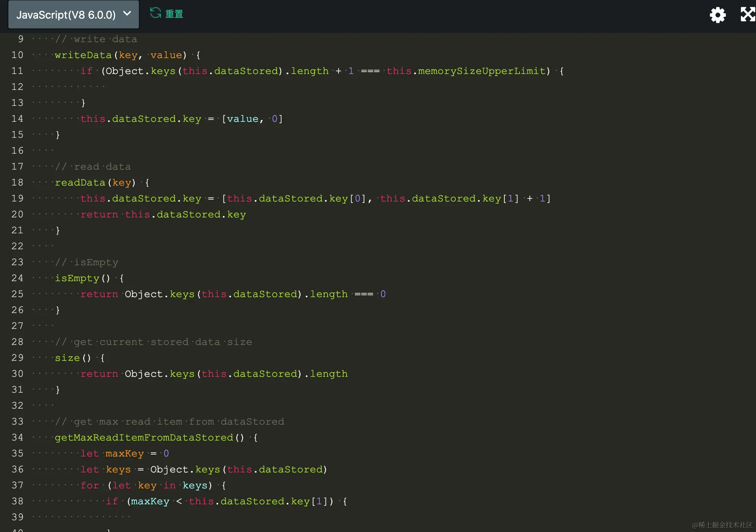This screenshot has height=532, width=756.
Task: Click the readData method name
Action: click(x=80, y=183)
